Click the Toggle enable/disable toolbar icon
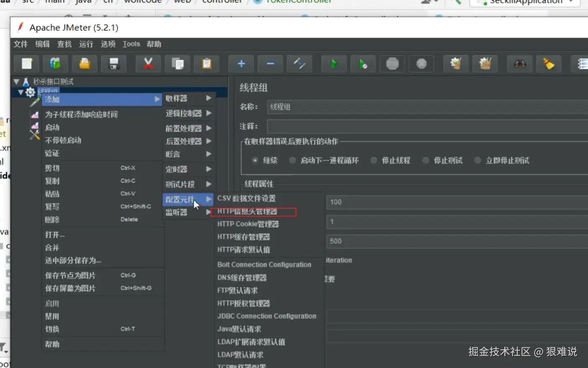 pos(300,64)
